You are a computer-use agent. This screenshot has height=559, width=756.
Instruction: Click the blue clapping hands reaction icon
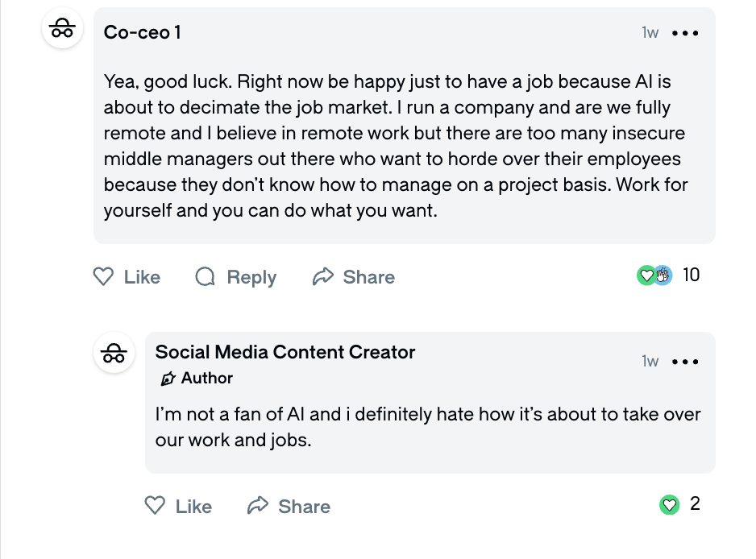663,275
